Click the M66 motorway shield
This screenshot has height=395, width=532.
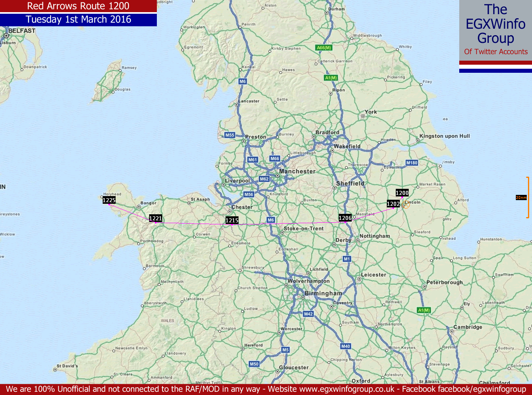[x=274, y=158]
